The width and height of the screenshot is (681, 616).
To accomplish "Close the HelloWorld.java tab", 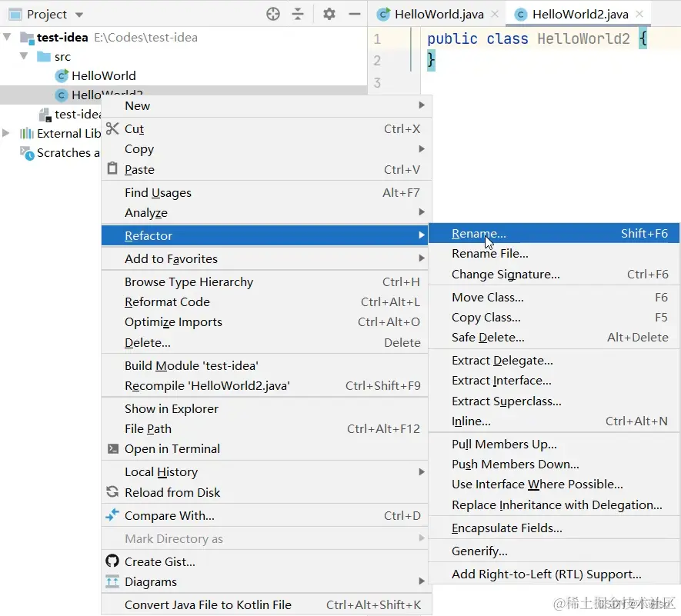I will [495, 14].
